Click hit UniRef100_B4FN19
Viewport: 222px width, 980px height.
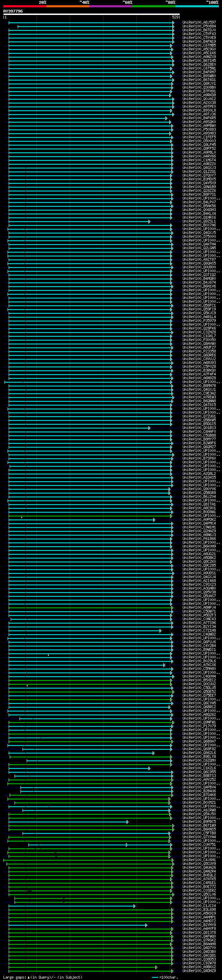coord(199,41)
